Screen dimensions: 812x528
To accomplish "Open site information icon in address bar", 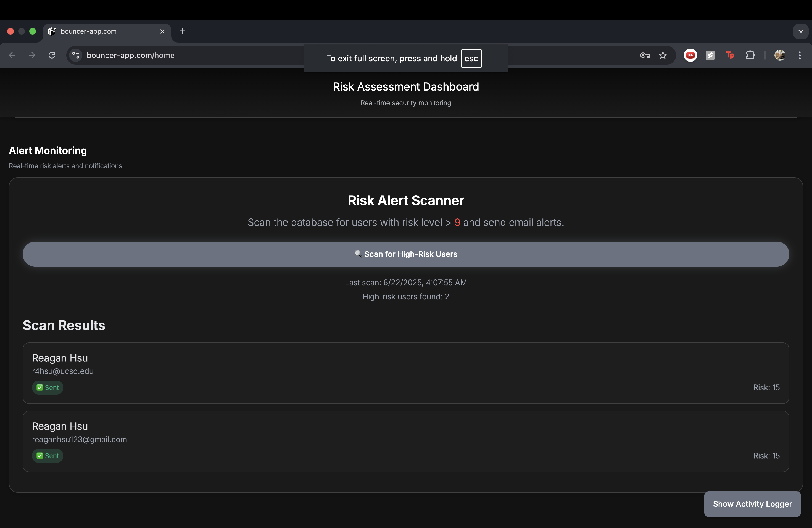I will pyautogui.click(x=76, y=55).
